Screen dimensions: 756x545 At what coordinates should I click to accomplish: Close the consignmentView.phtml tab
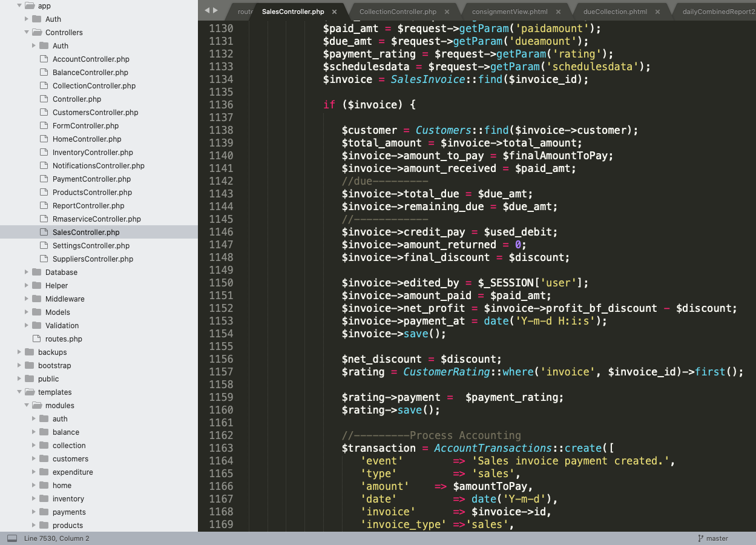coord(557,12)
